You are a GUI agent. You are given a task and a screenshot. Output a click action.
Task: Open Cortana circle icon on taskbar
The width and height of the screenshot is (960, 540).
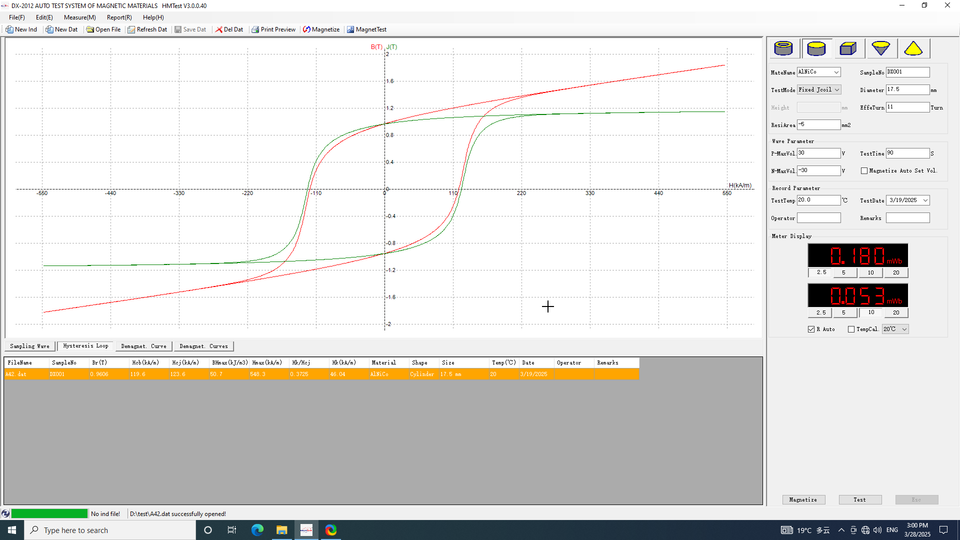[208, 530]
